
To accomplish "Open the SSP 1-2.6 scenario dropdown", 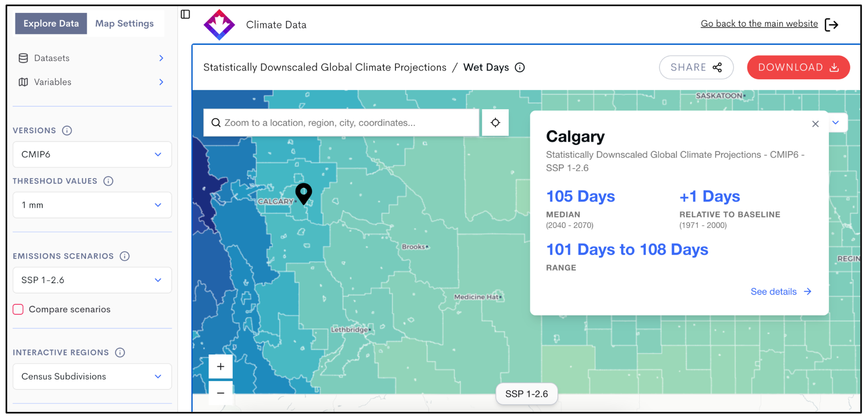I will pyautogui.click(x=92, y=280).
